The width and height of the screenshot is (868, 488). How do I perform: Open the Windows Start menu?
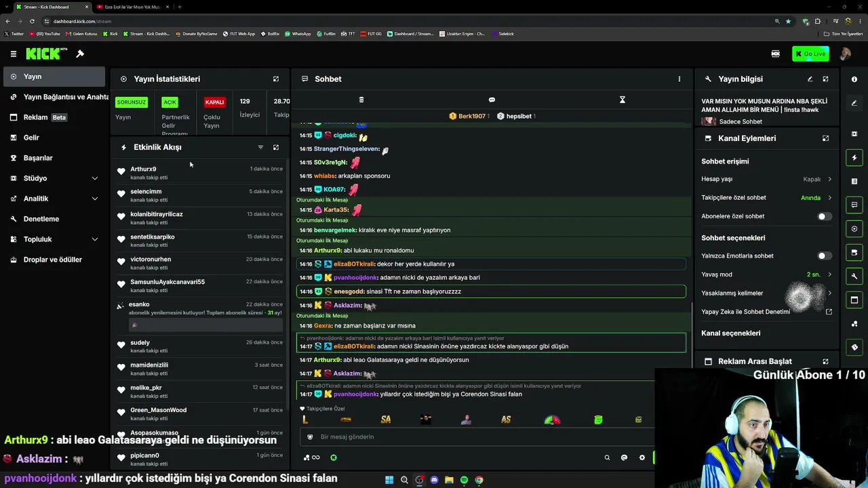point(389,480)
